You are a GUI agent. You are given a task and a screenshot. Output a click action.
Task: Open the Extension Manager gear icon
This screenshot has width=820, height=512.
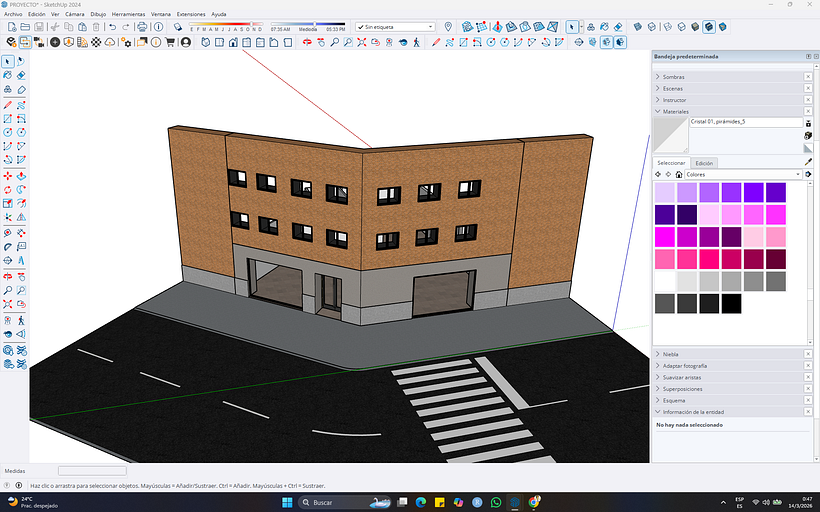(x=126, y=42)
